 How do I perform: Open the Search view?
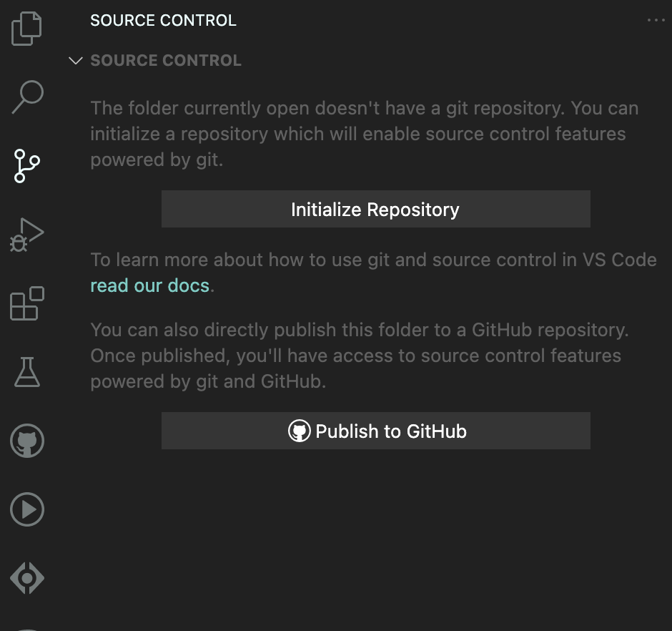pyautogui.click(x=26, y=97)
